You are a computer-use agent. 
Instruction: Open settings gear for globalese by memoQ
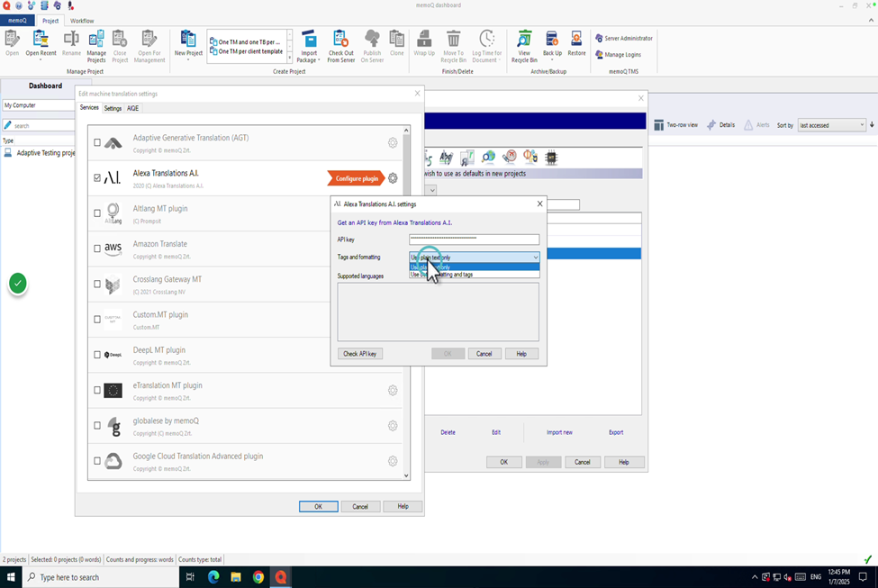[x=393, y=426]
